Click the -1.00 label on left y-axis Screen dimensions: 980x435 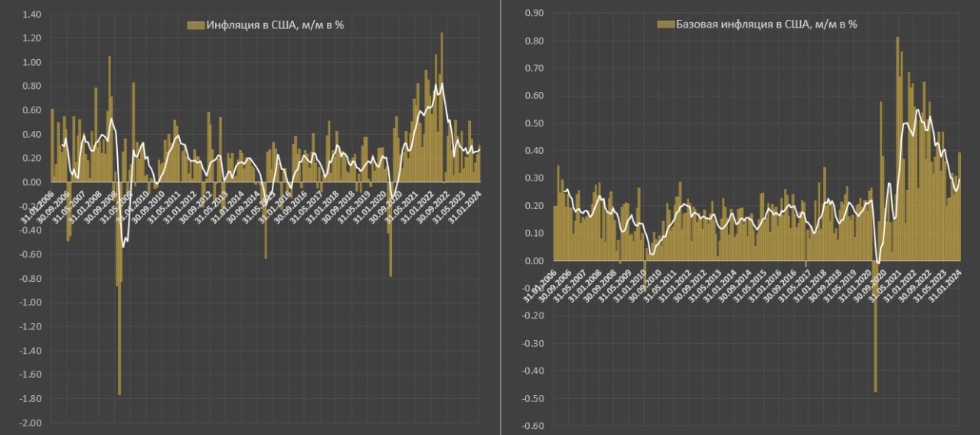(x=30, y=303)
